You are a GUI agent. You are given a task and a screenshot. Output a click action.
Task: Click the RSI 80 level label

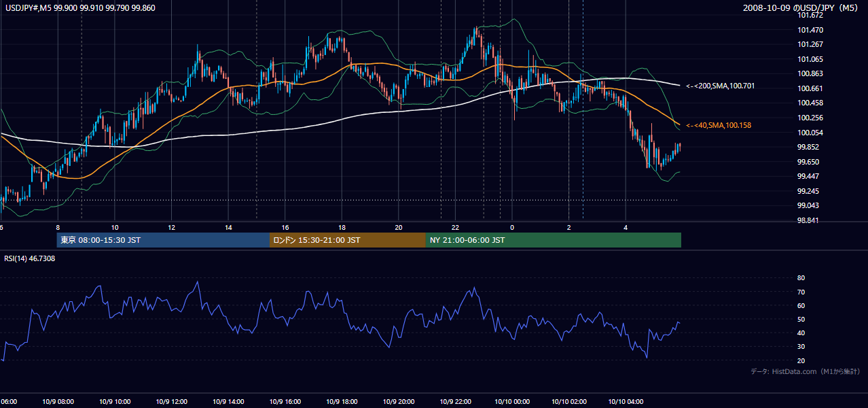click(801, 278)
